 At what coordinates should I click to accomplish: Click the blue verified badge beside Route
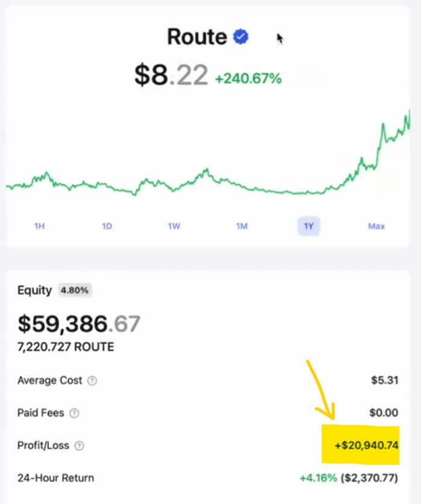click(x=241, y=37)
